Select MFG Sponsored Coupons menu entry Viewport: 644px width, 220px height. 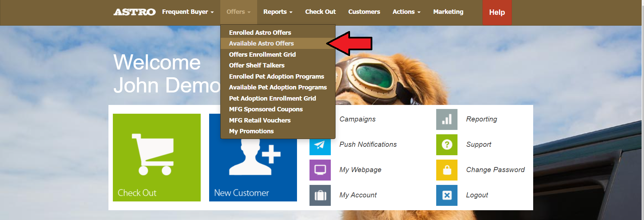pos(266,109)
